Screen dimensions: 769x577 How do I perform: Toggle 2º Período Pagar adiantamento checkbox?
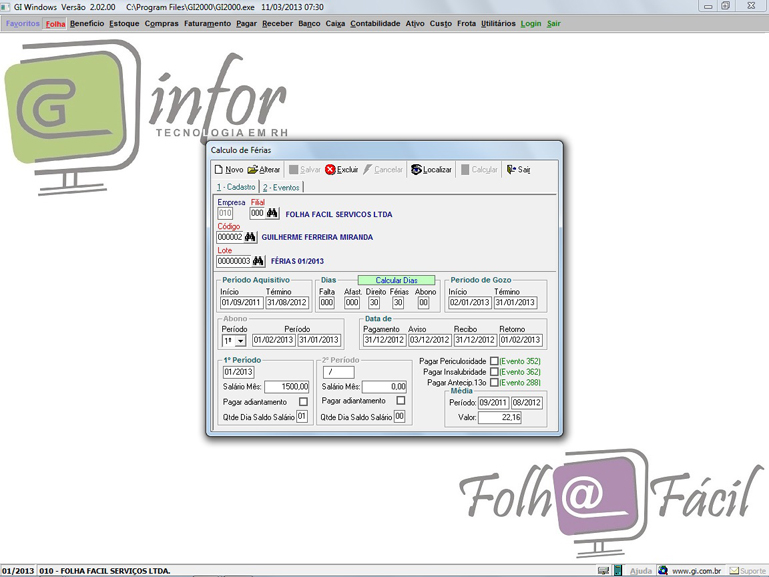(x=401, y=401)
